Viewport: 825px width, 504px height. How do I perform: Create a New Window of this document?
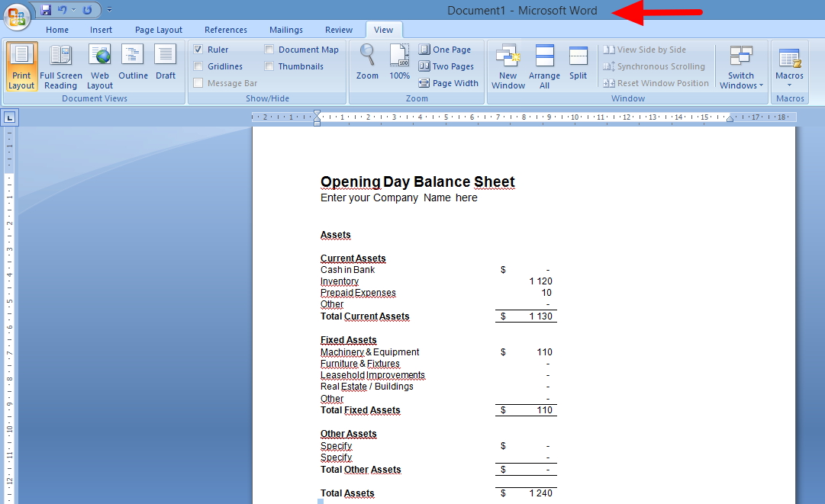(x=508, y=65)
